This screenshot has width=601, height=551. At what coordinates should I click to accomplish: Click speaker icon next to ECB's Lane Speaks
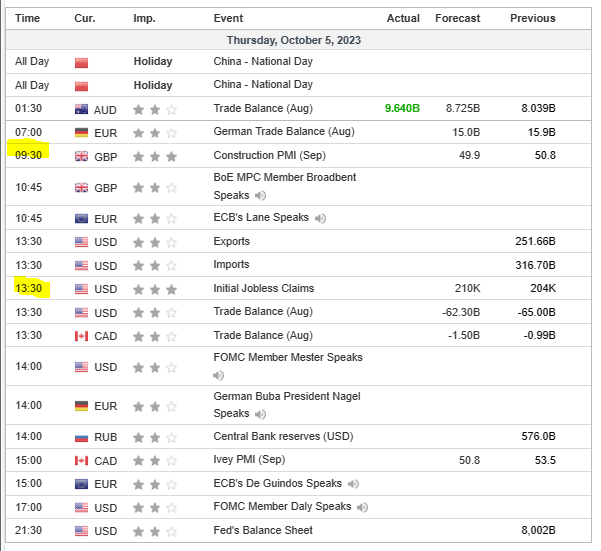pyautogui.click(x=320, y=218)
